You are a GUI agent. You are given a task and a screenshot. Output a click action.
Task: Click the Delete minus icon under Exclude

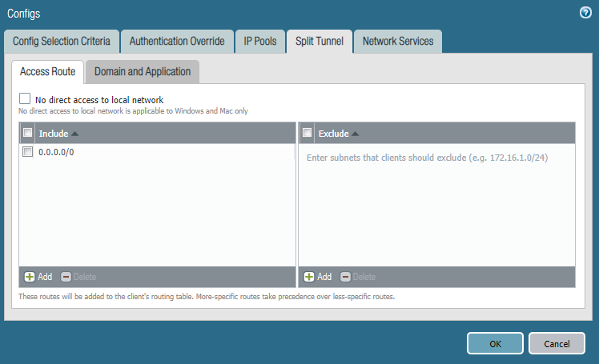point(345,277)
